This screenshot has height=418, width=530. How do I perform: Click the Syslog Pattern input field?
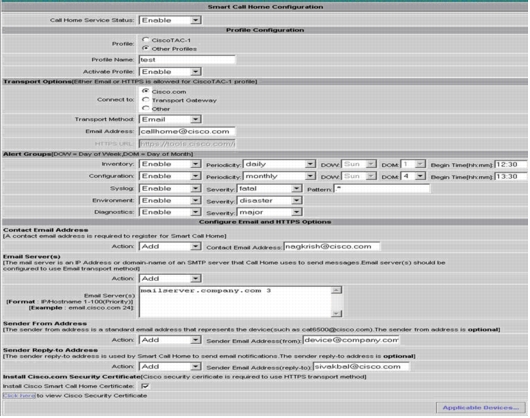click(382, 189)
